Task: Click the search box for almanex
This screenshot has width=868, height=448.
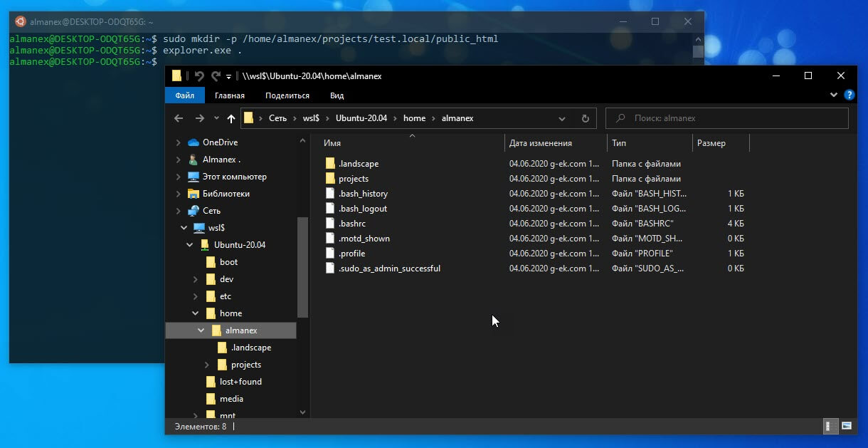Action: 726,118
